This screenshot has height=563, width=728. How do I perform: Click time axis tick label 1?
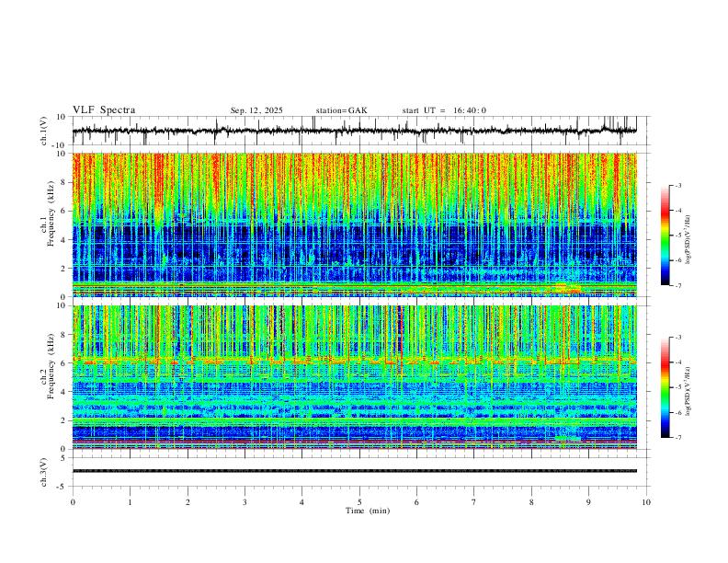pos(130,502)
